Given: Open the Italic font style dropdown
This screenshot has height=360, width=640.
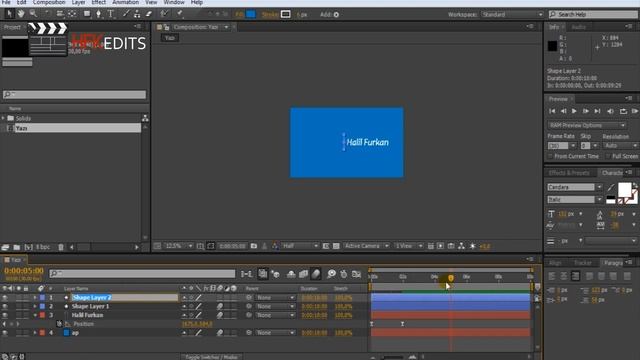Looking at the screenshot, I should 599,200.
